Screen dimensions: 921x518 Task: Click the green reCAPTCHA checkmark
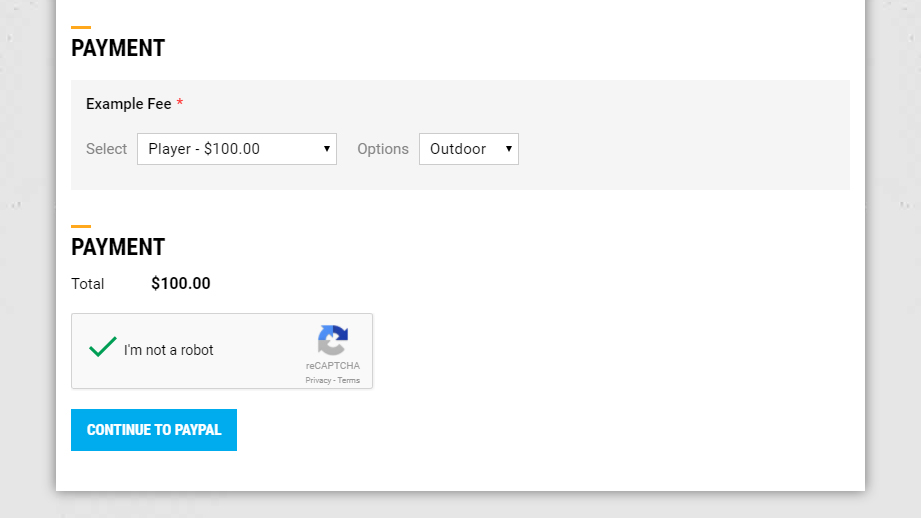(103, 347)
